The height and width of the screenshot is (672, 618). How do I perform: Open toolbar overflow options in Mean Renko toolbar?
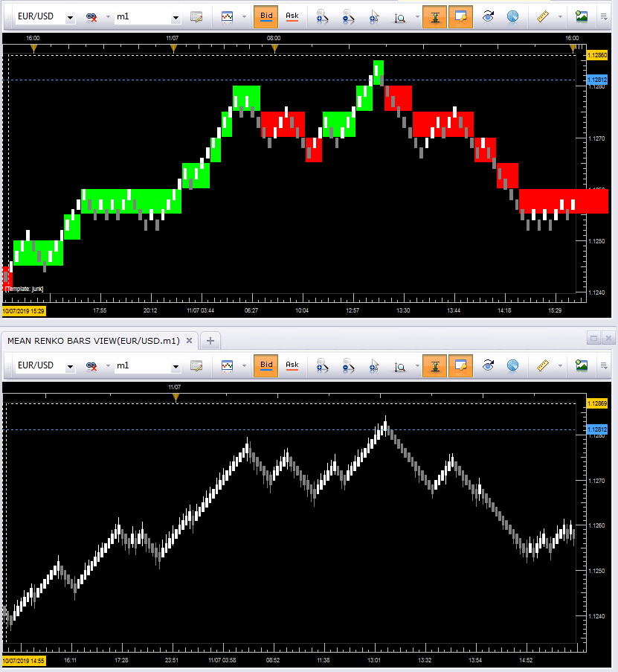(x=604, y=366)
